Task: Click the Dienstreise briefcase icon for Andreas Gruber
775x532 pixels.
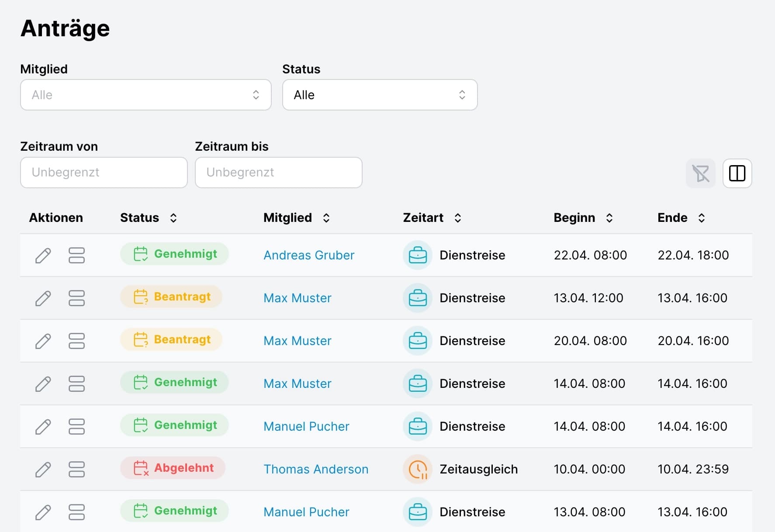Action: click(x=418, y=255)
